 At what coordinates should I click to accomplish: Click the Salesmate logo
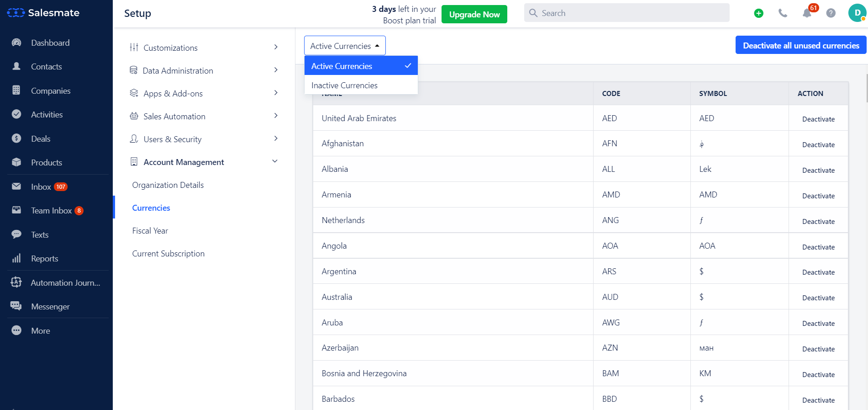43,13
